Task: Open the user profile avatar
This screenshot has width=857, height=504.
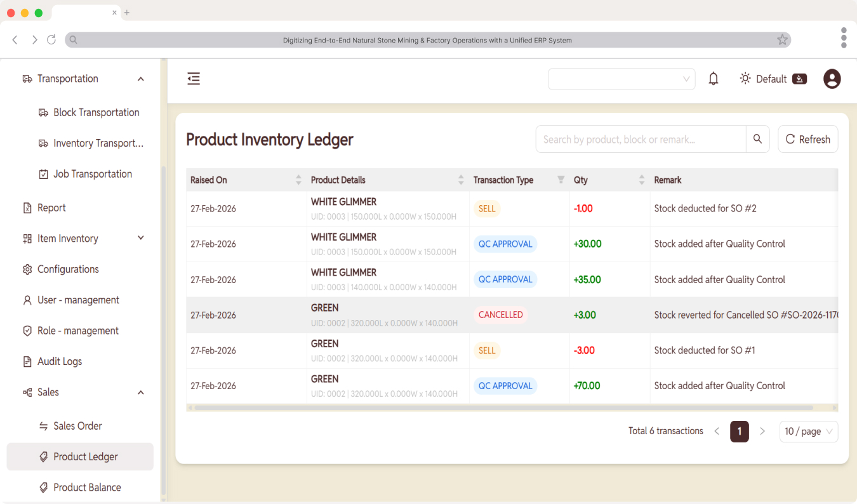Action: pyautogui.click(x=832, y=79)
